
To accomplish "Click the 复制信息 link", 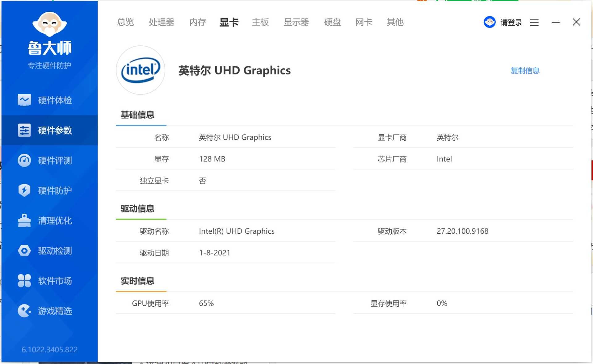I will click(x=525, y=71).
